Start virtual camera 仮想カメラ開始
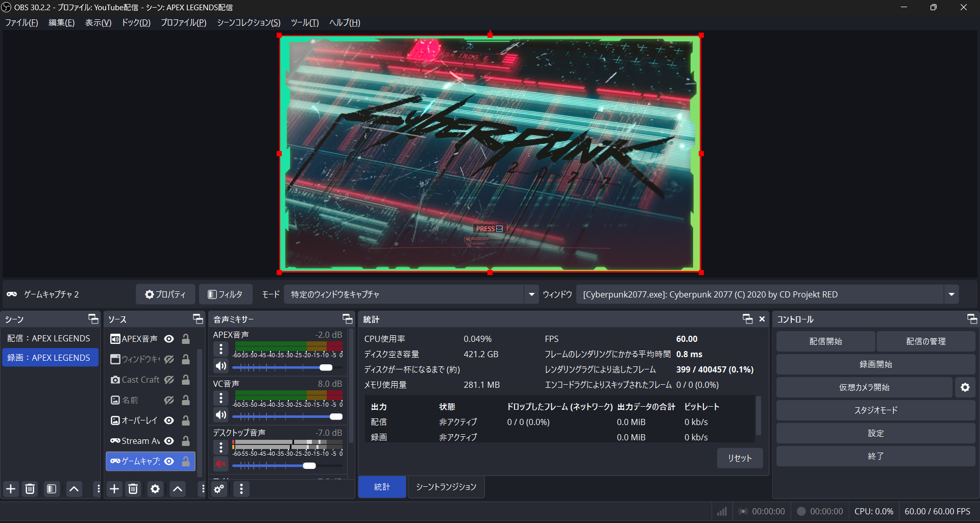The height and width of the screenshot is (523, 980). 864,387
